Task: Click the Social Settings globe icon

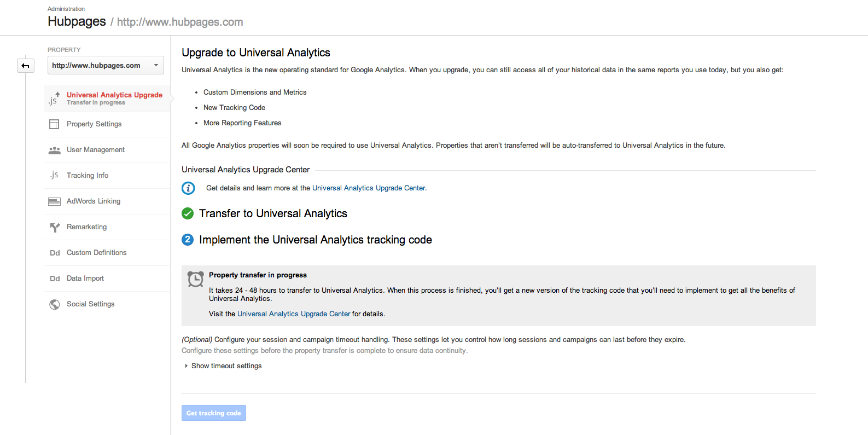Action: click(55, 304)
